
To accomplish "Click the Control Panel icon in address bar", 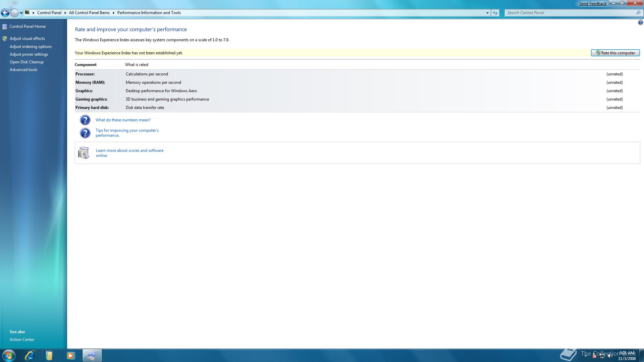I will coord(28,12).
